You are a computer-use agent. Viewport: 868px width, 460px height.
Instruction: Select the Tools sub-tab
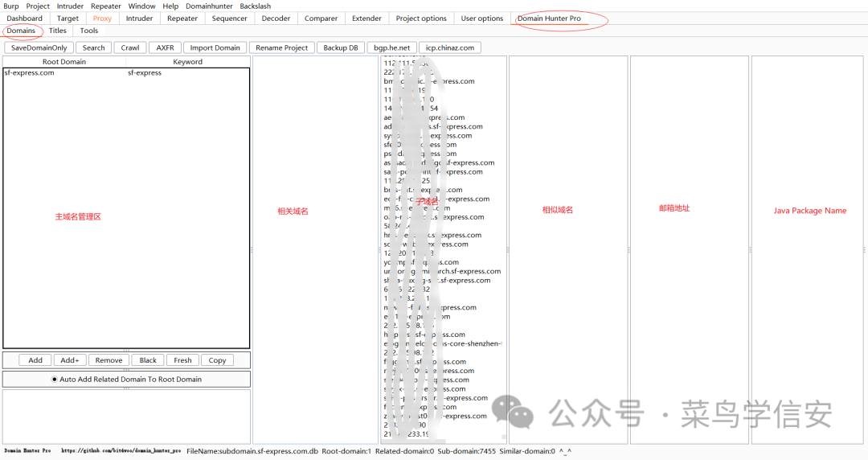(88, 31)
